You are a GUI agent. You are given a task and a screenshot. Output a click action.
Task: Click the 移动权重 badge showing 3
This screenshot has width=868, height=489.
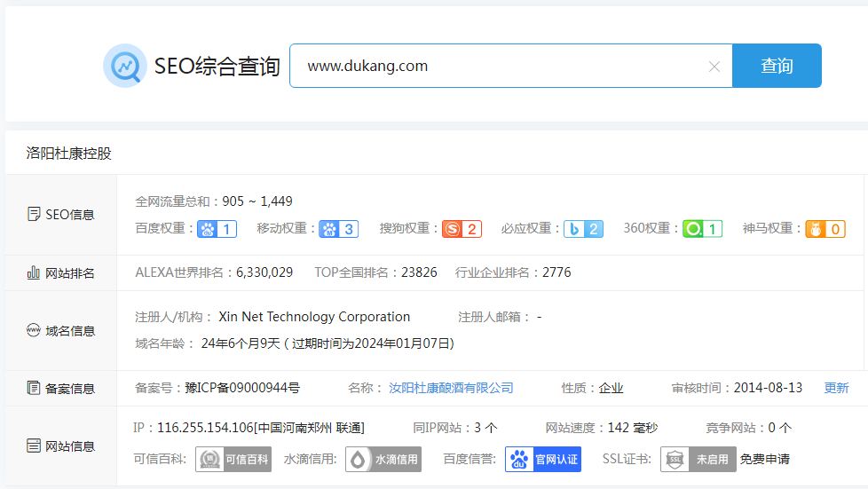coord(339,229)
